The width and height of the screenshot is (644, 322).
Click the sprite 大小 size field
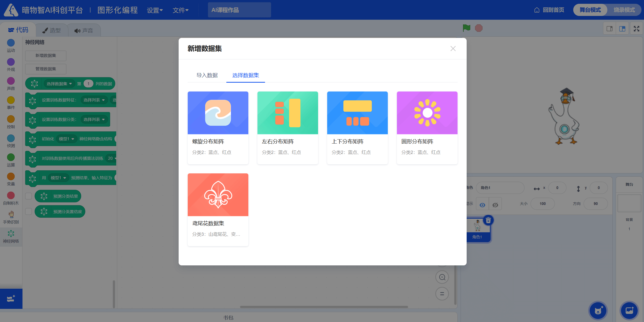(542, 204)
